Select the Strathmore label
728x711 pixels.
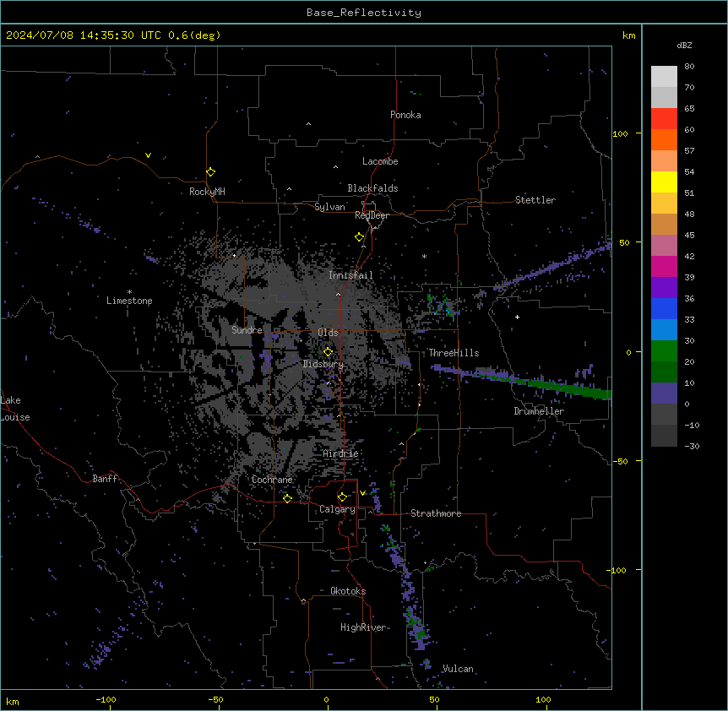pos(436,513)
